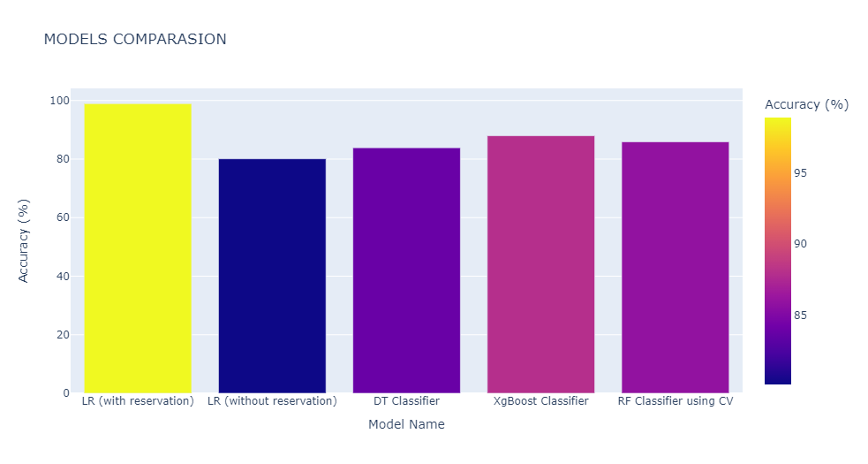
Task: Click the 0 tick on the y-axis
Action: coord(65,393)
